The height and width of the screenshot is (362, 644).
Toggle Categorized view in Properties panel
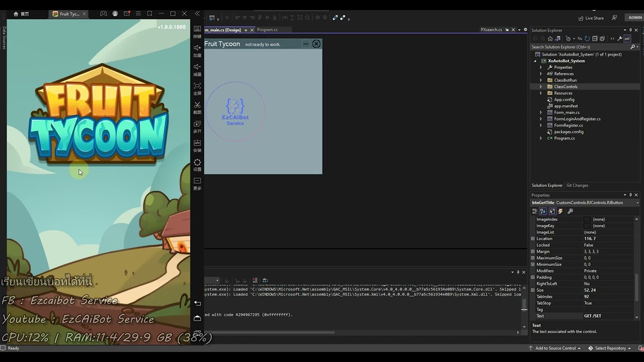[535, 211]
